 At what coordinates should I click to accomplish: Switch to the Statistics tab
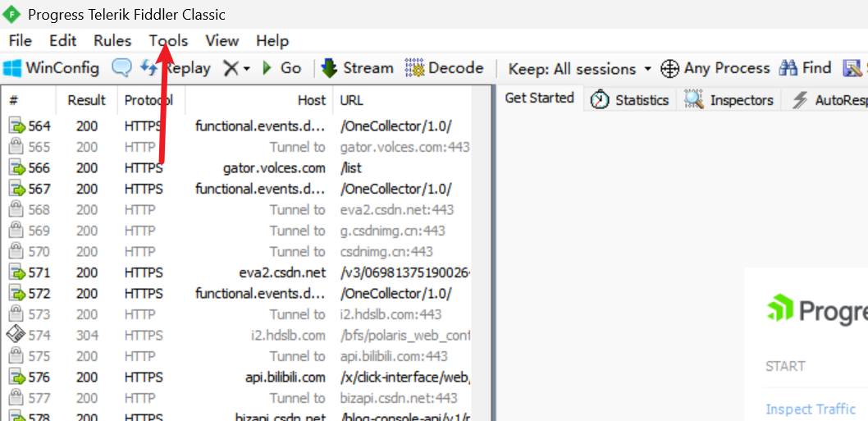point(630,100)
